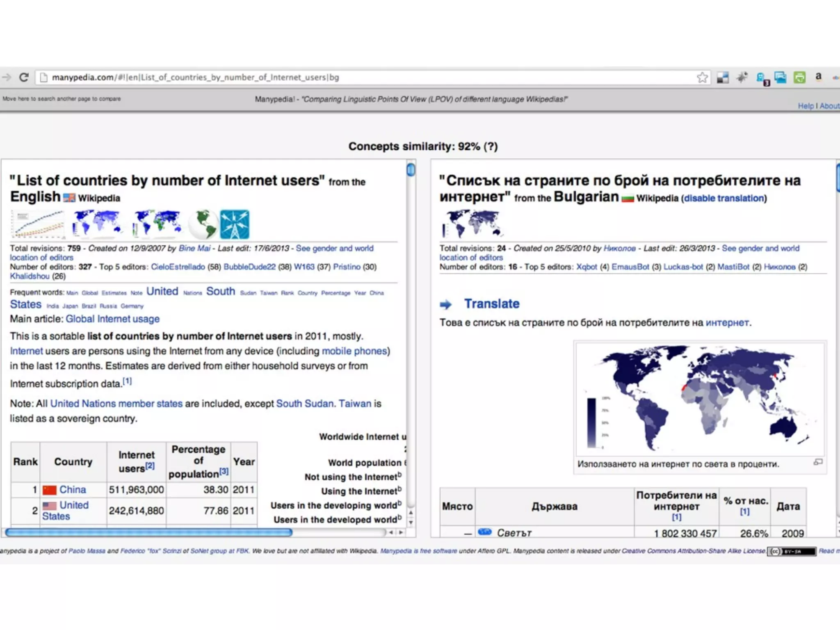840x630 pixels.
Task: Reload the page with the refresh icon
Action: 24,77
